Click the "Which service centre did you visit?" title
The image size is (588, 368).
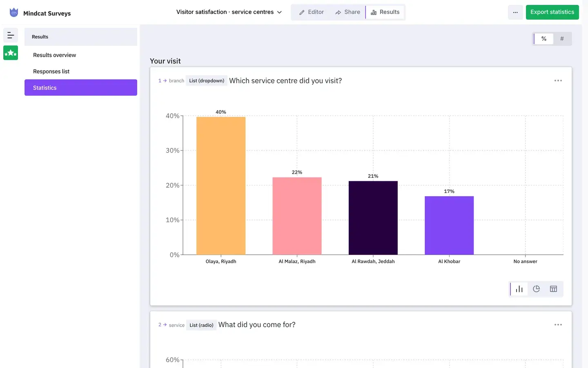tap(285, 81)
